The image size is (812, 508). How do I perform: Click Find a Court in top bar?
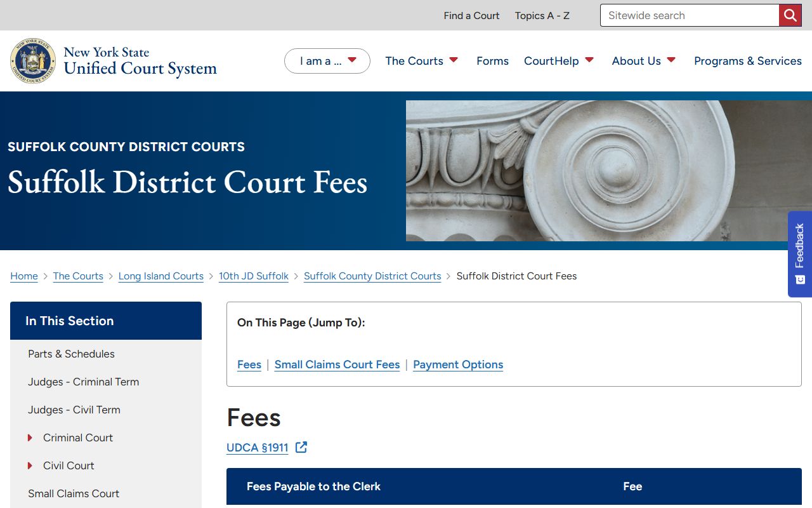click(x=471, y=15)
